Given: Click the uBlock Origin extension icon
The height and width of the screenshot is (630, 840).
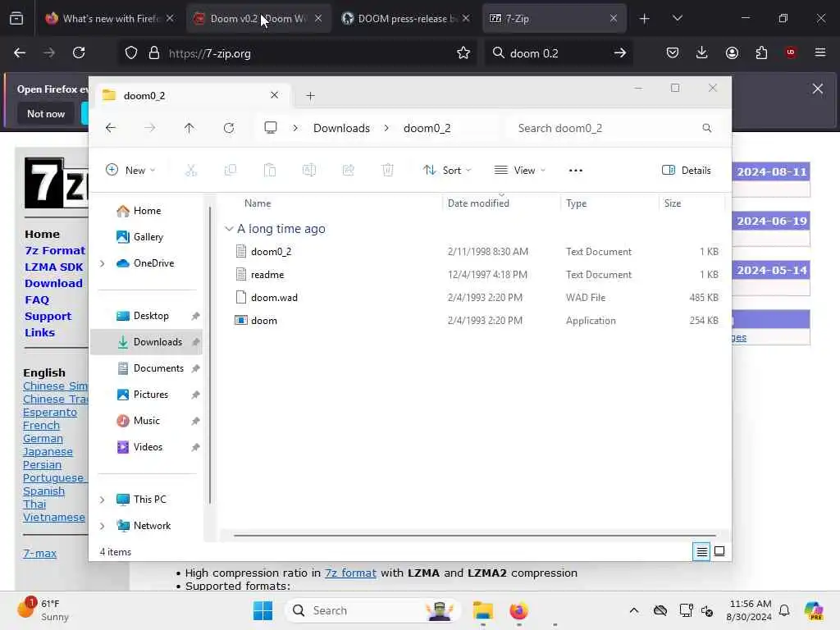Looking at the screenshot, I should 791,52.
